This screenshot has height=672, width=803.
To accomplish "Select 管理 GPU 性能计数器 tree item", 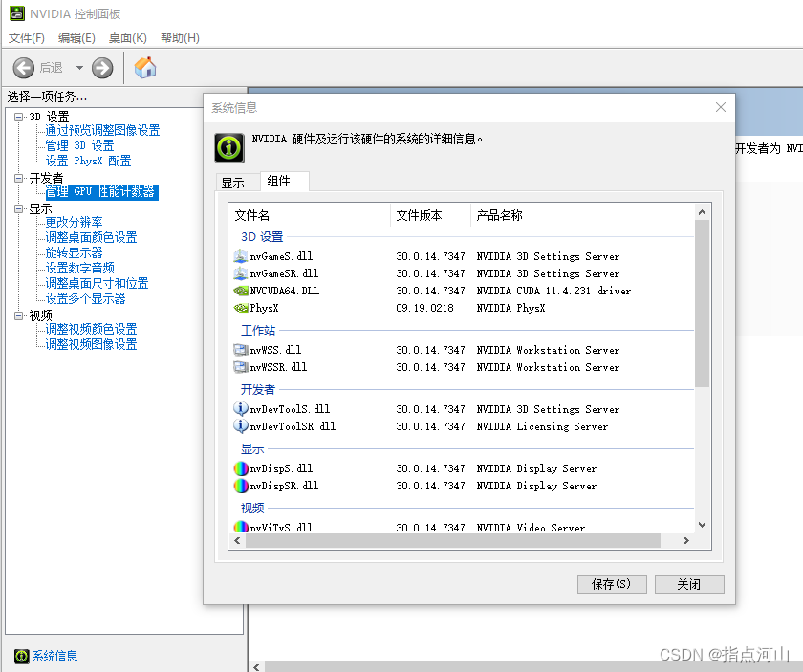I will (x=101, y=192).
